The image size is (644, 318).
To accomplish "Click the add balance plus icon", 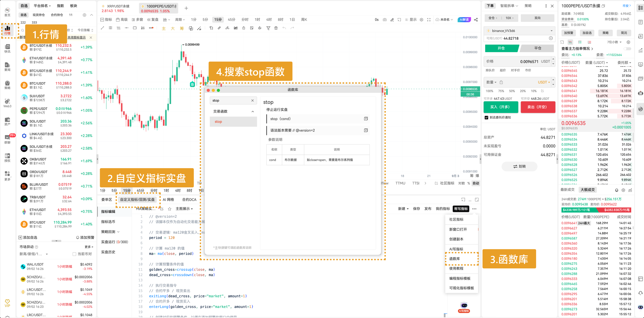I will click(551, 38).
